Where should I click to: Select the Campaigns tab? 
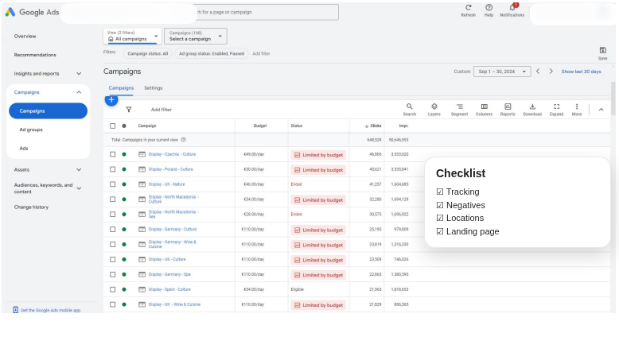coord(121,88)
